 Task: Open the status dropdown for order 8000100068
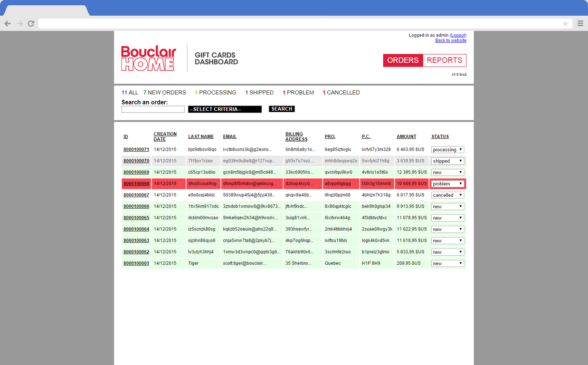447,183
